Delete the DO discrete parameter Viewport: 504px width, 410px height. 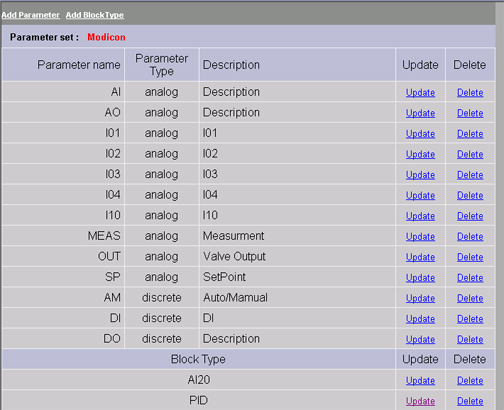click(x=470, y=340)
